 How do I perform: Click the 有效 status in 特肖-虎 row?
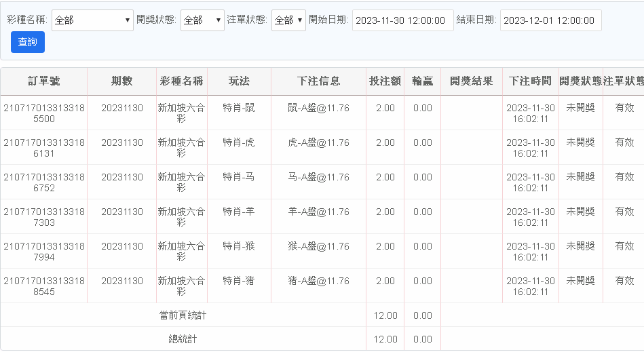(624, 142)
